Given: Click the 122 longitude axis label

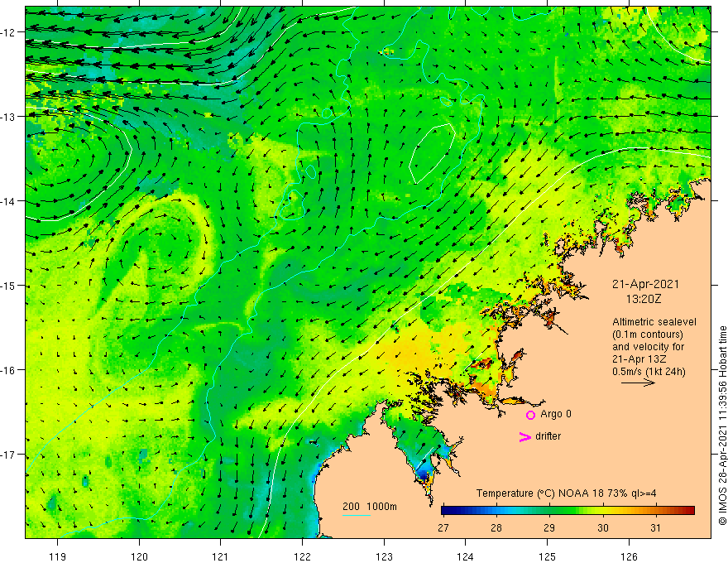Looking at the screenshot, I should [302, 556].
